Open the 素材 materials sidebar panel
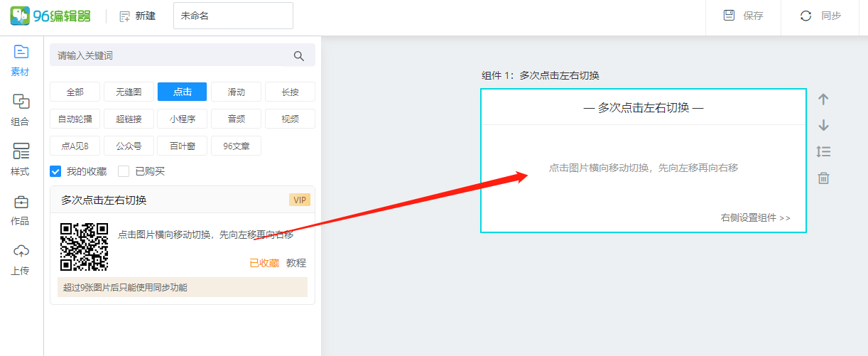This screenshot has width=868, height=356. [21, 60]
